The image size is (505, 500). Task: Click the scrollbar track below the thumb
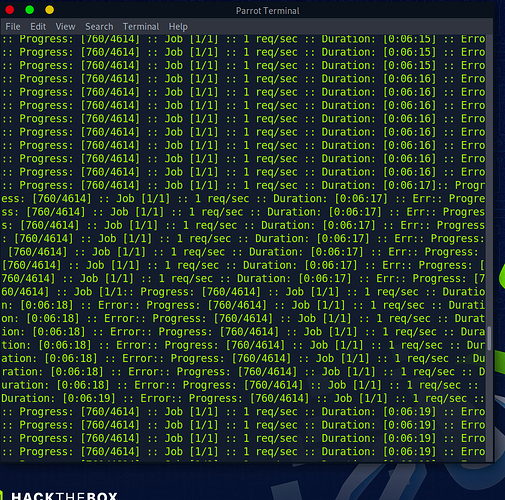[489, 406]
